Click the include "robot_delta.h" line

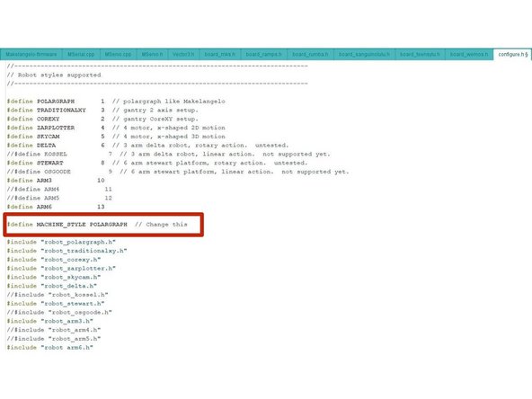click(x=52, y=286)
